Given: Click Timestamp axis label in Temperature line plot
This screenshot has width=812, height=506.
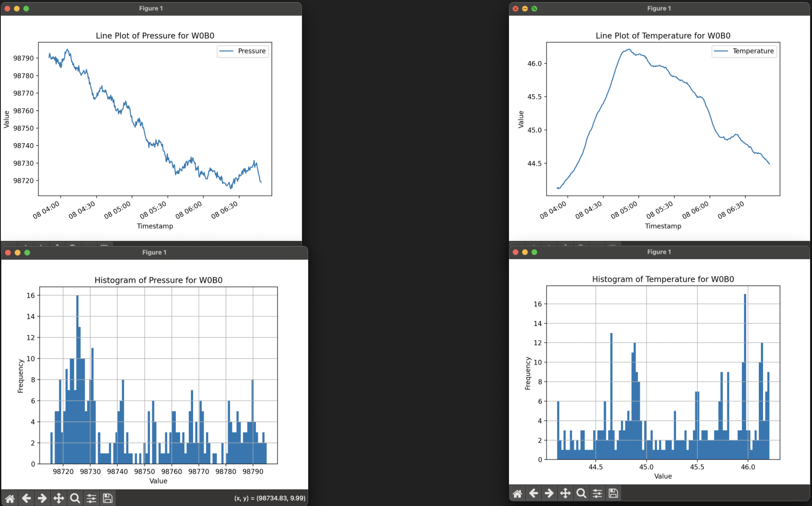Looking at the screenshot, I should 663,226.
